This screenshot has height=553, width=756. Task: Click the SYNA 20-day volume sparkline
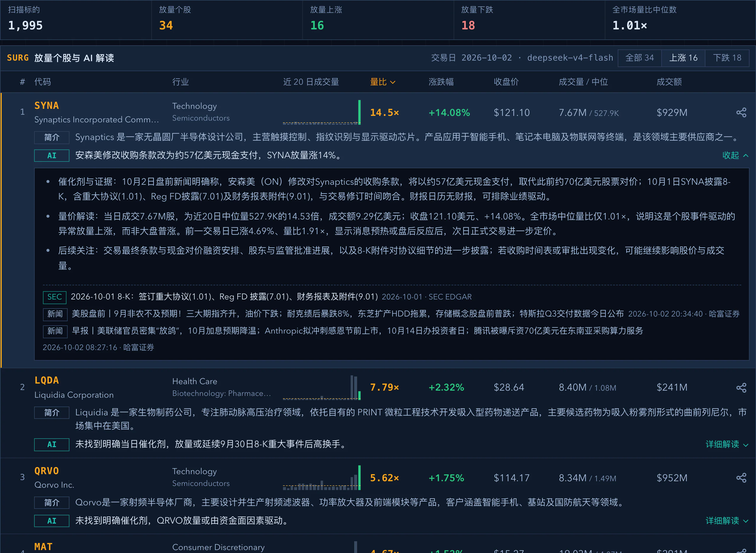[x=322, y=112]
